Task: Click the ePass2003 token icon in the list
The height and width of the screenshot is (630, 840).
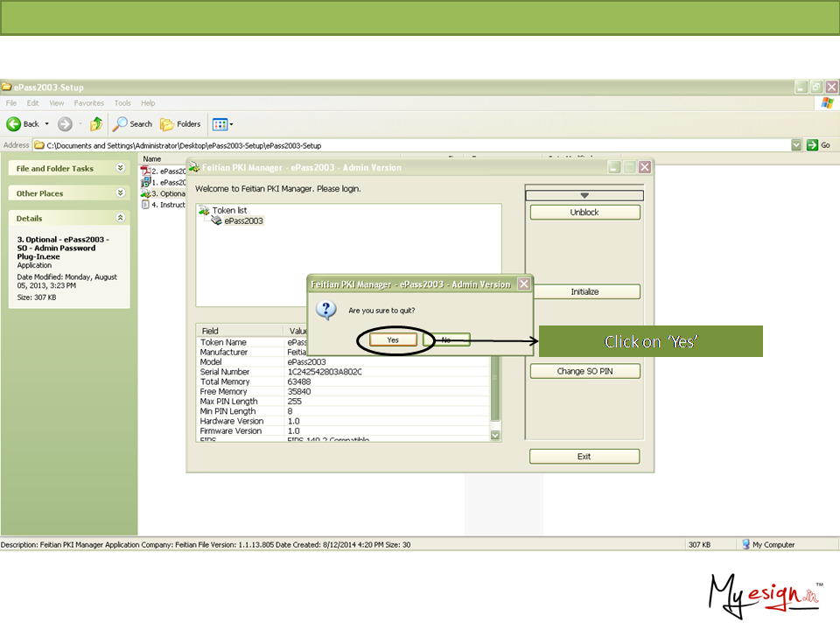Action: coord(216,221)
